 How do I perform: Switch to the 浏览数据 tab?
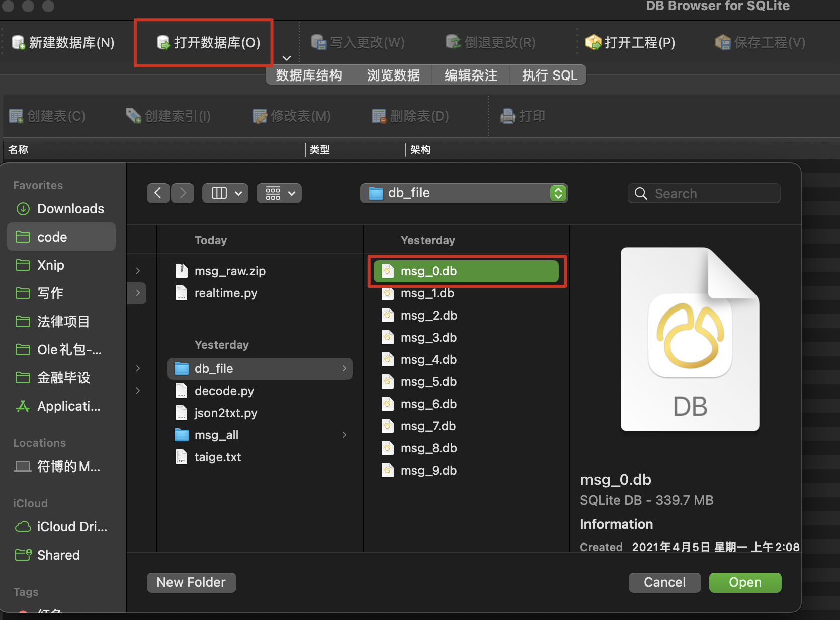click(x=393, y=75)
